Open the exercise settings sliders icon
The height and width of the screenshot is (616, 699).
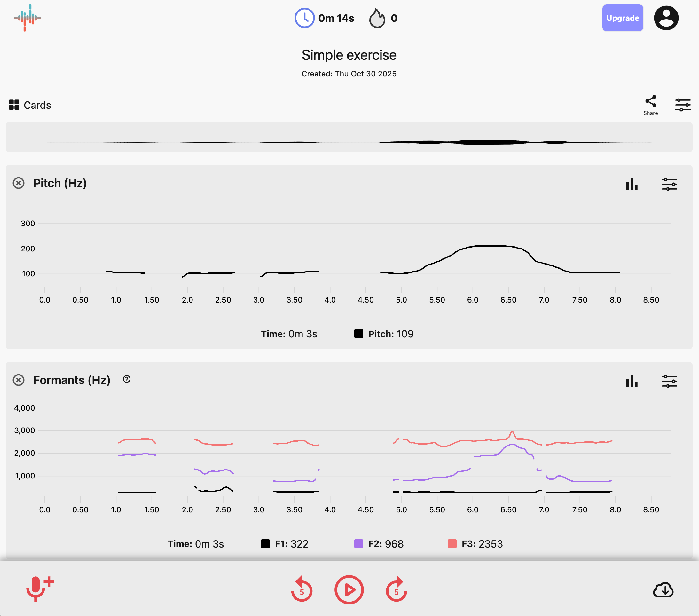coord(682,105)
